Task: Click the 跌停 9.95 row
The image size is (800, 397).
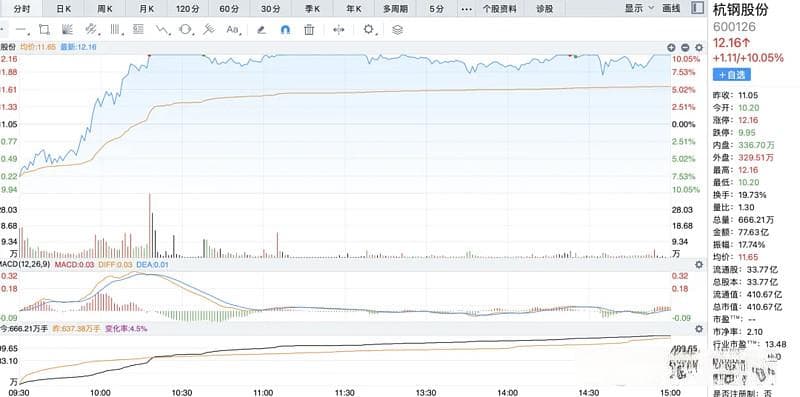Action: (x=734, y=133)
